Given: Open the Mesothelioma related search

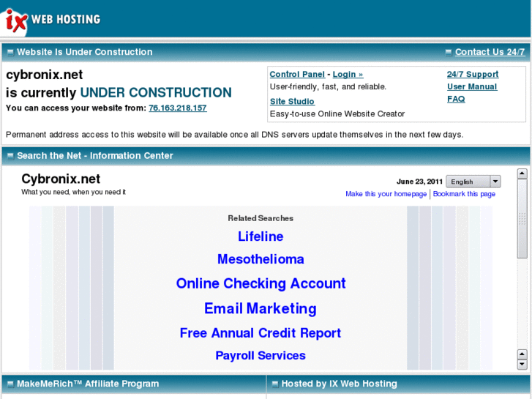Looking at the screenshot, I should click(x=261, y=259).
